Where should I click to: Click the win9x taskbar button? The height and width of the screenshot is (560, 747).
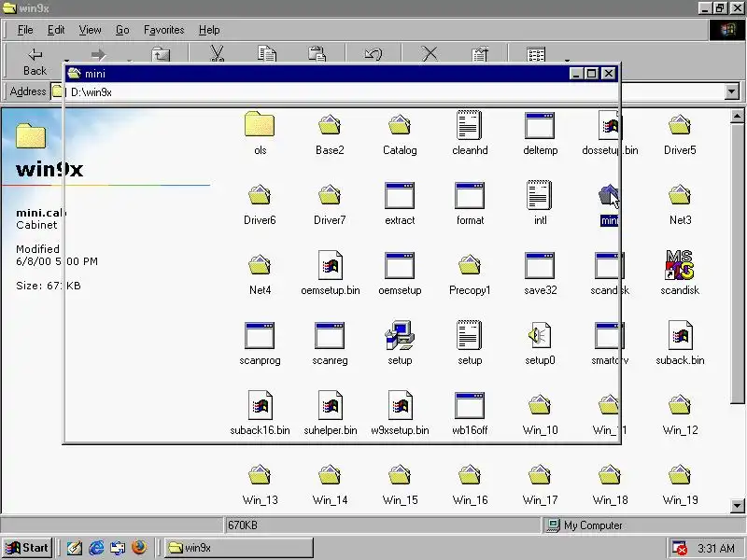tap(239, 548)
